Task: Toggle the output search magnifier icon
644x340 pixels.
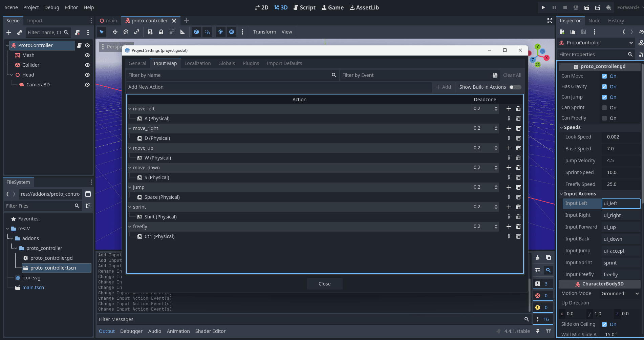Action: [548, 270]
